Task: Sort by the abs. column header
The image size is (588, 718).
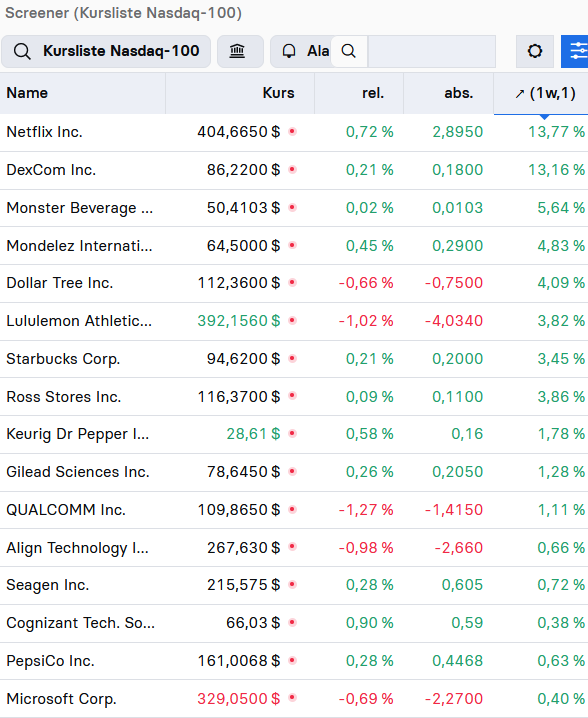Action: [x=449, y=93]
